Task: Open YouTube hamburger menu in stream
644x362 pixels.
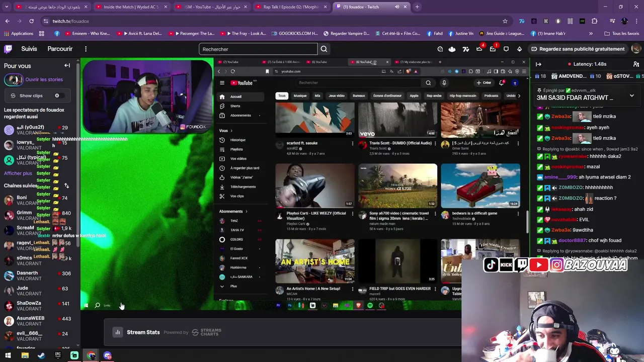Action: point(222,83)
